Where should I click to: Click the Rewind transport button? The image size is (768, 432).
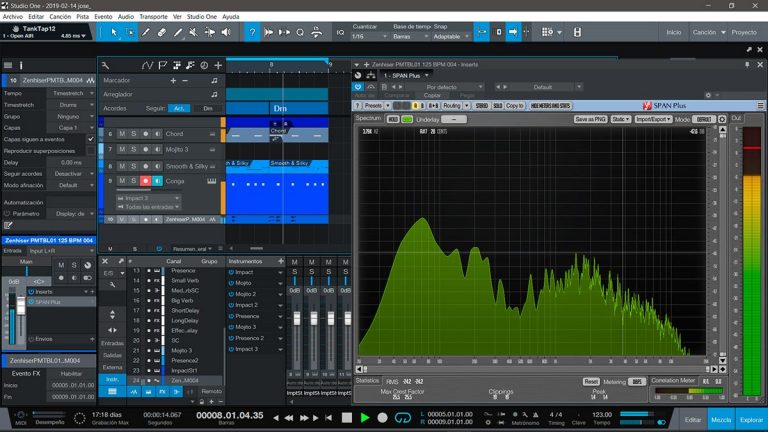coord(289,418)
